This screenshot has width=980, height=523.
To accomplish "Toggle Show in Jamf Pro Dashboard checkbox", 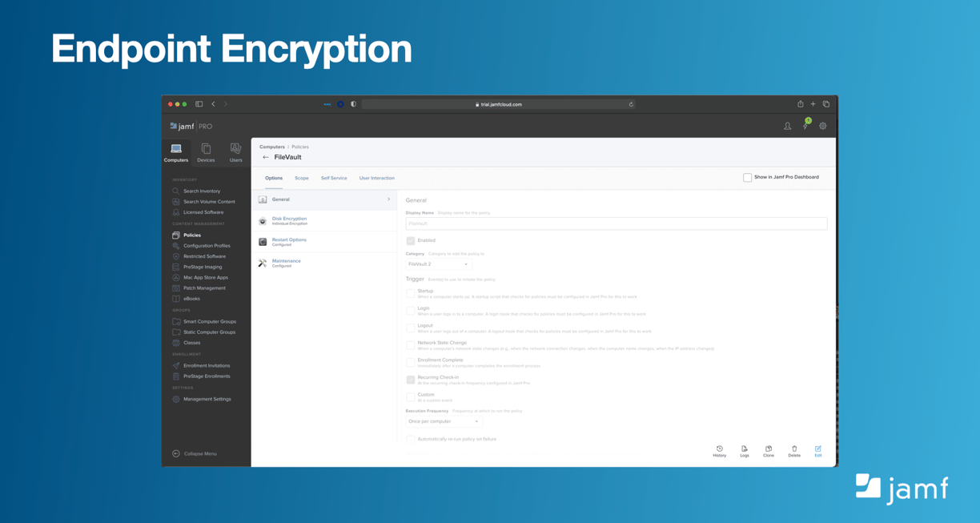I will [x=747, y=178].
